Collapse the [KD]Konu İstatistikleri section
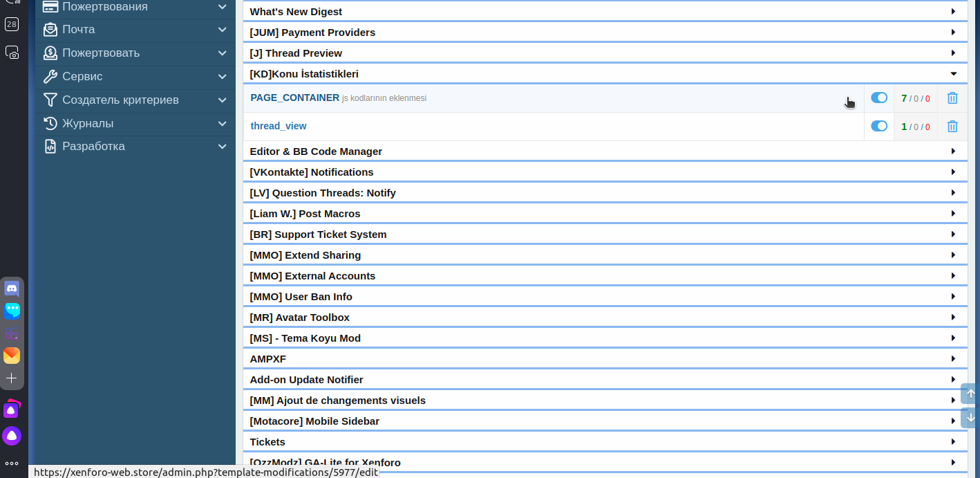The width and height of the screenshot is (980, 478). (953, 74)
